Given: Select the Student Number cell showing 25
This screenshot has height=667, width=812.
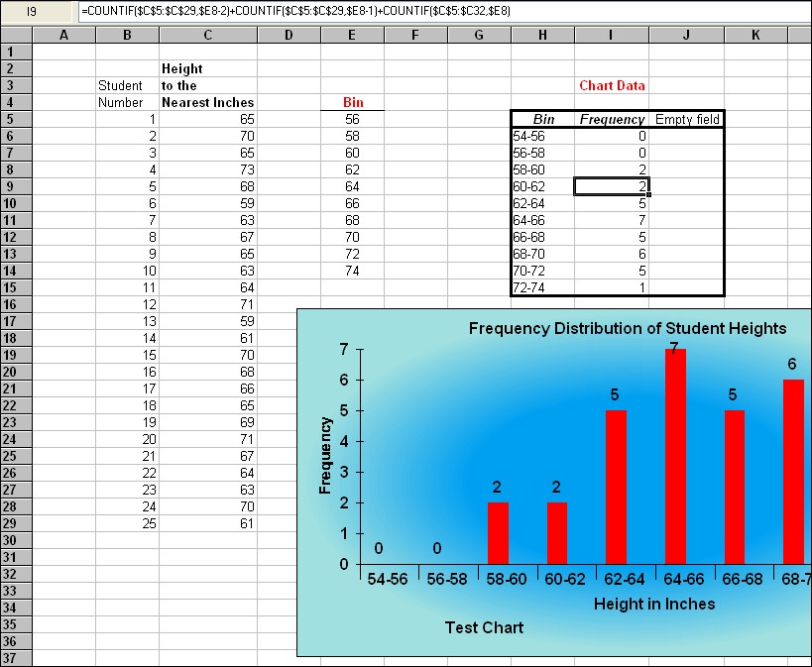Looking at the screenshot, I should 127,523.
